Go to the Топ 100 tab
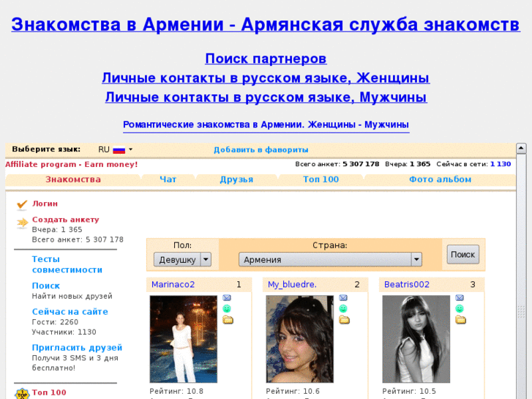This screenshot has height=399, width=532. point(321,179)
